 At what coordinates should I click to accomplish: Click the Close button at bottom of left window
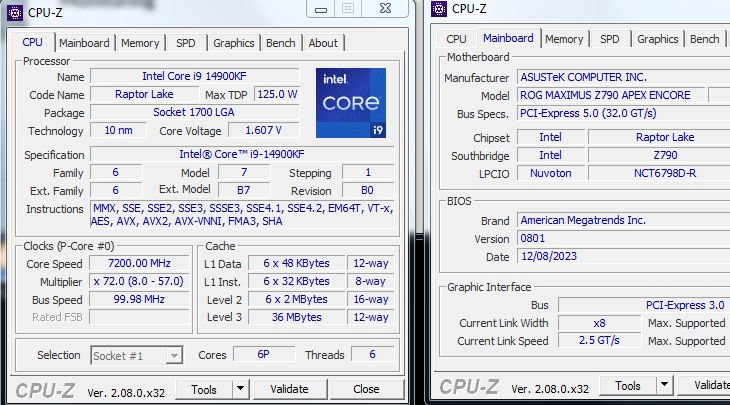(x=366, y=389)
